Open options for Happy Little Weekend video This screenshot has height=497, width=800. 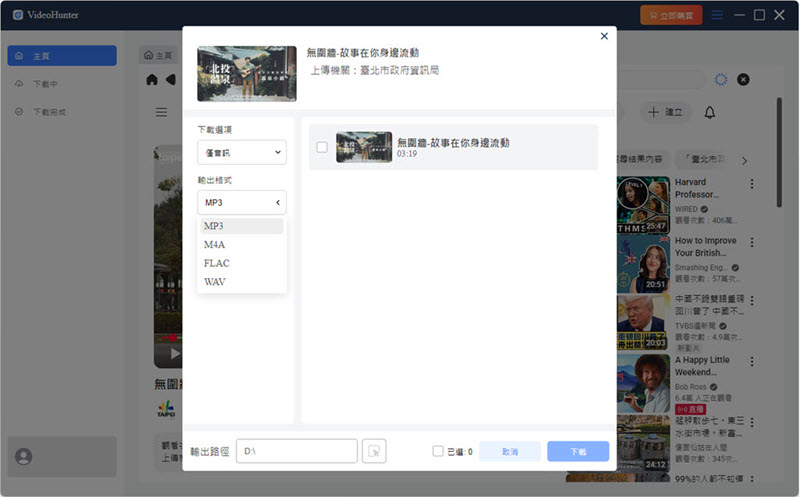click(752, 361)
